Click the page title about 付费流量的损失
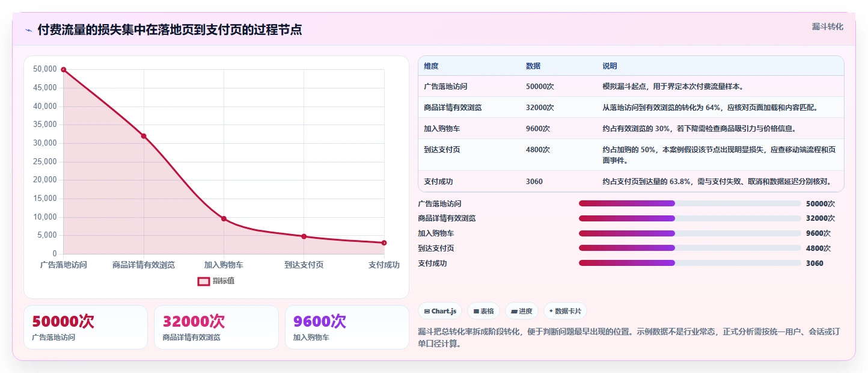The height and width of the screenshot is (373, 868). pyautogui.click(x=170, y=30)
